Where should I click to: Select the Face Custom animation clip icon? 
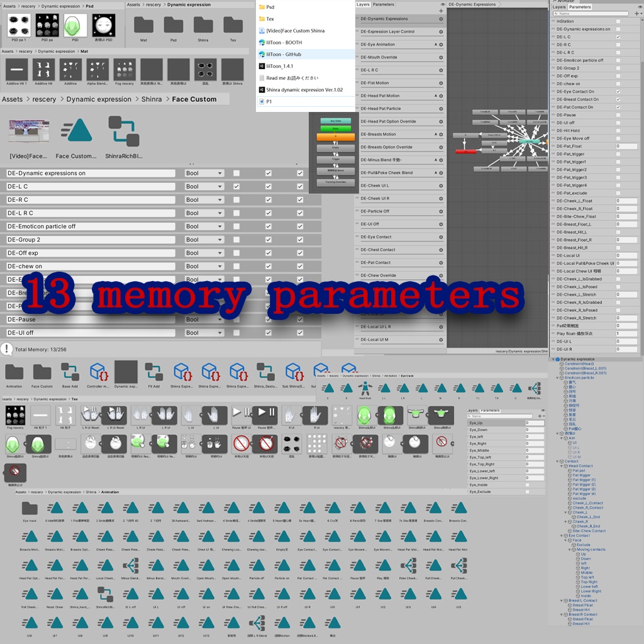point(76,131)
